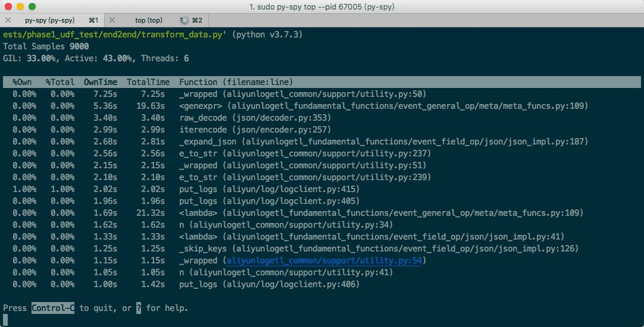644x327 pixels.
Task: Click the green fullscreen window button
Action: tap(32, 7)
